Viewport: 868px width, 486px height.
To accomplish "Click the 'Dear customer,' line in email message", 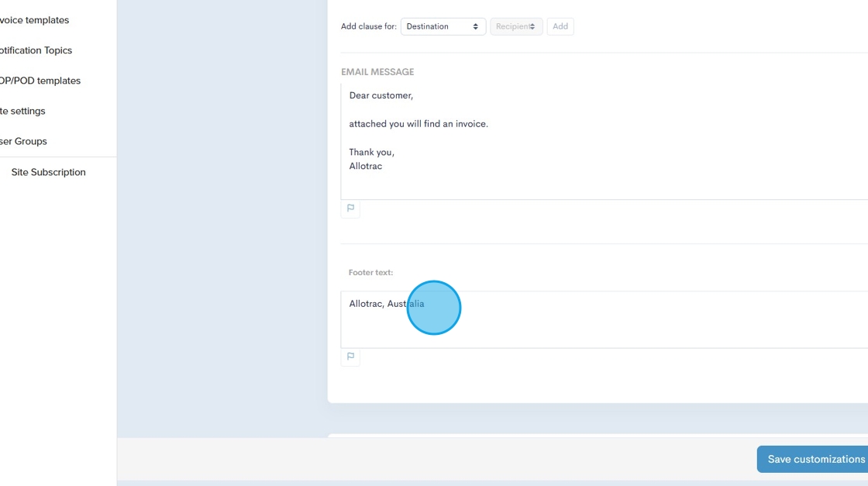I will click(x=381, y=95).
